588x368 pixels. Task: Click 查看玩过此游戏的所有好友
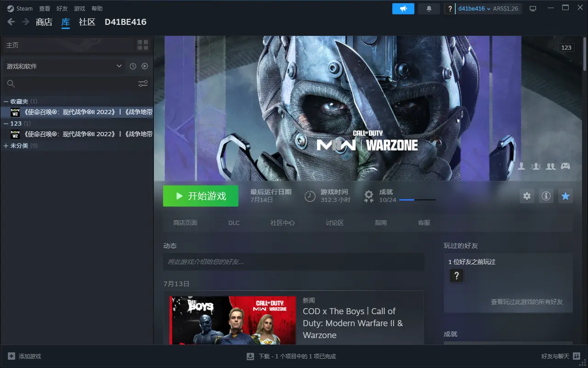pyautogui.click(x=526, y=302)
